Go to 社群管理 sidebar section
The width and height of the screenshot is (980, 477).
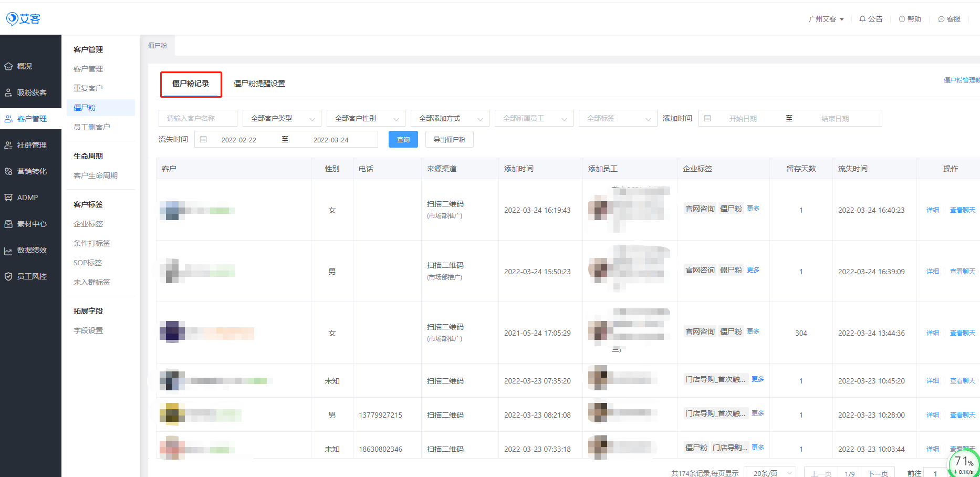click(x=31, y=145)
